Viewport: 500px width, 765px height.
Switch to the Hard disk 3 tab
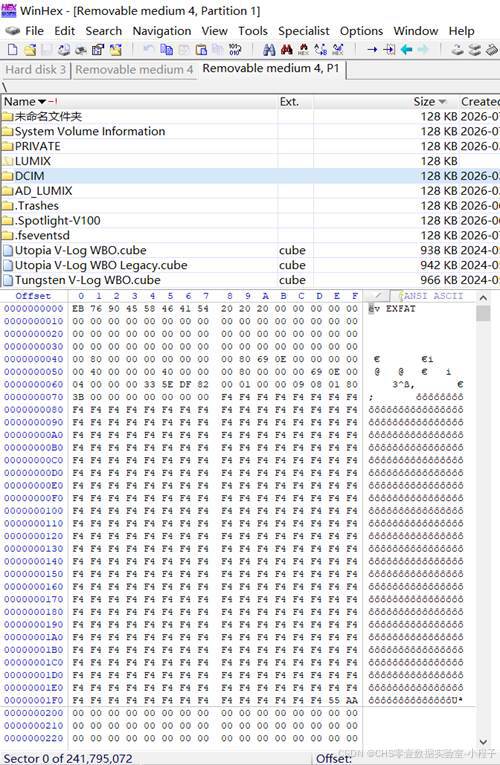(36, 70)
